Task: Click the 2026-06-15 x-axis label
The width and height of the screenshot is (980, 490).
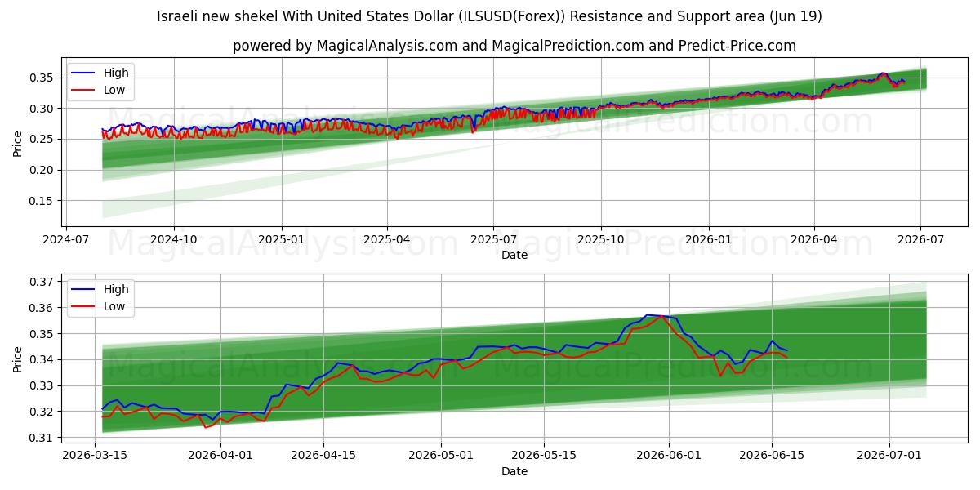Action: (771, 456)
